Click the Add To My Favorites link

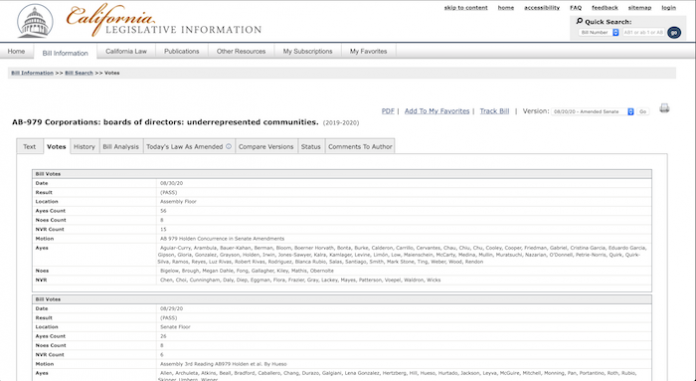coord(437,111)
